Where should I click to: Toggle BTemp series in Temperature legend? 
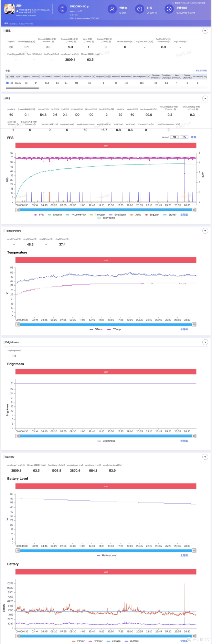point(114,330)
